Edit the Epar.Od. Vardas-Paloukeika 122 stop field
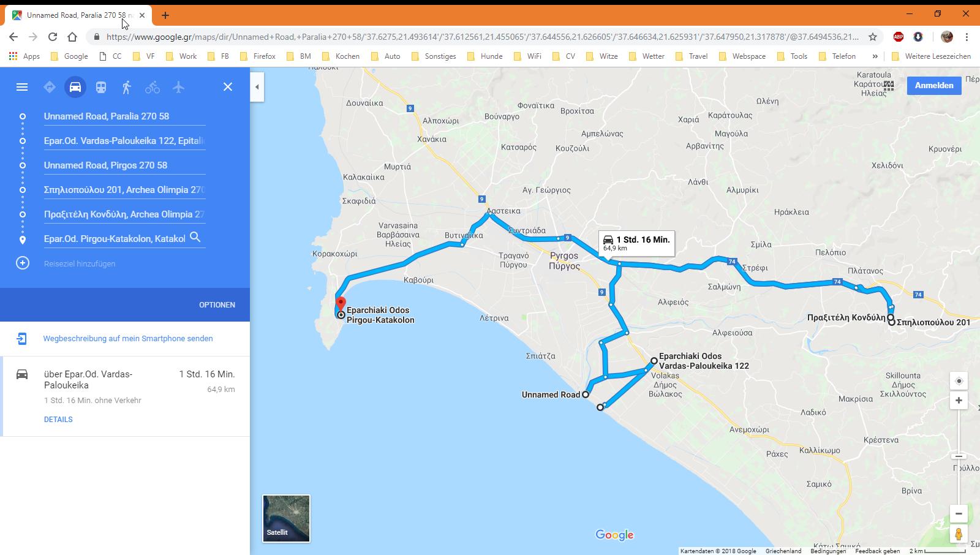Image resolution: width=980 pixels, height=555 pixels. (124, 141)
